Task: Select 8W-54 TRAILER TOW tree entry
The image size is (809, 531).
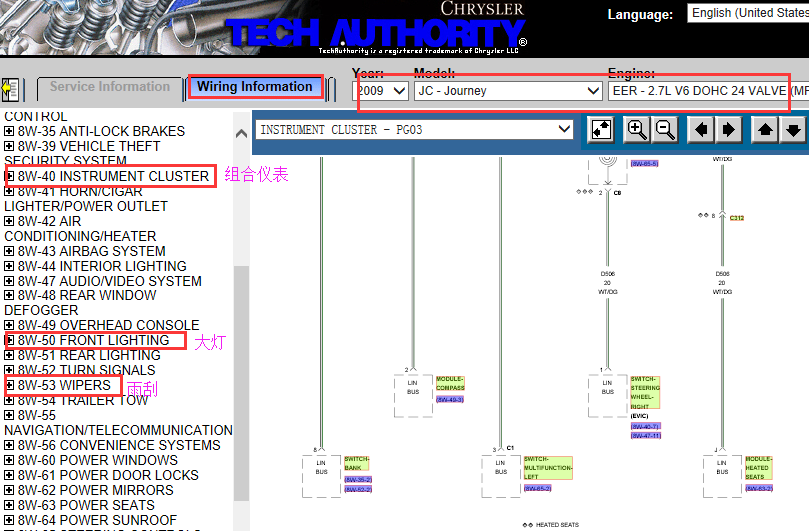Action: (x=83, y=400)
